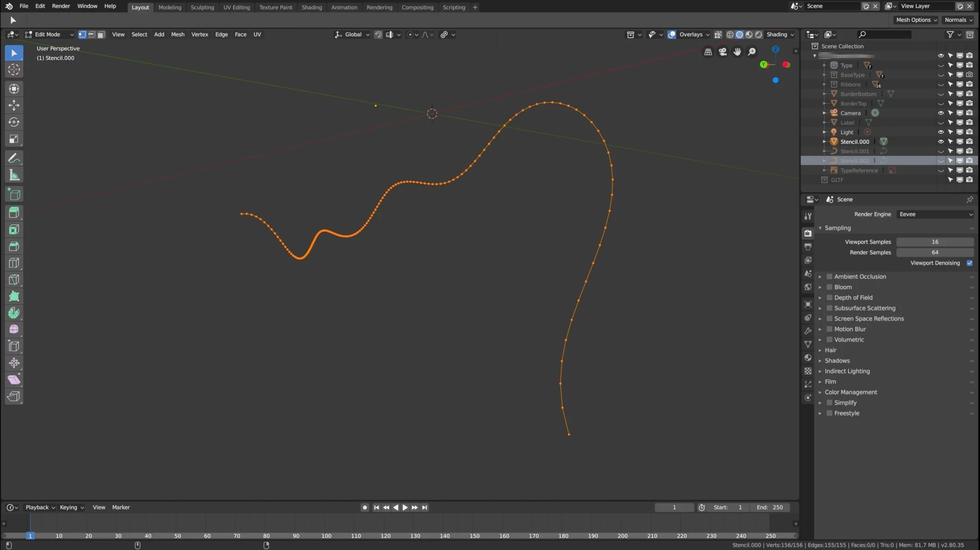Open the Modifiers properties tab
The image size is (980, 550).
pos(808,331)
